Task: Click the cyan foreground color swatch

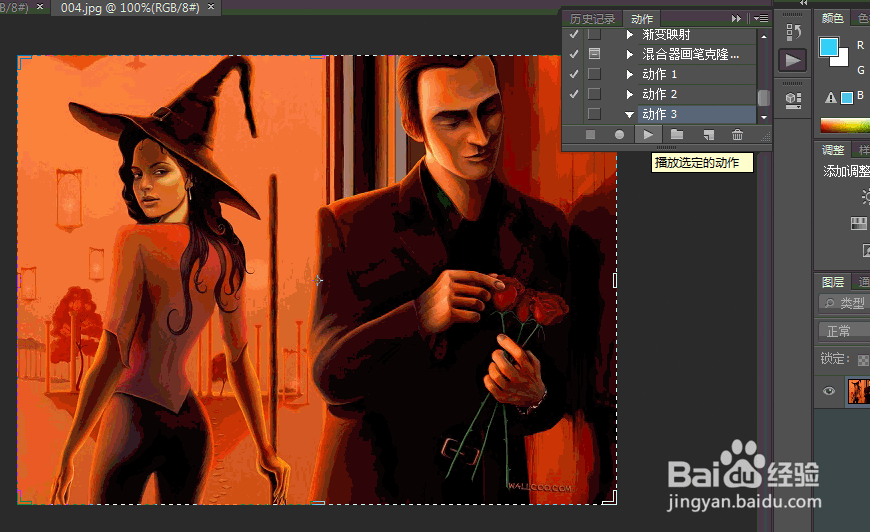Action: point(828,47)
